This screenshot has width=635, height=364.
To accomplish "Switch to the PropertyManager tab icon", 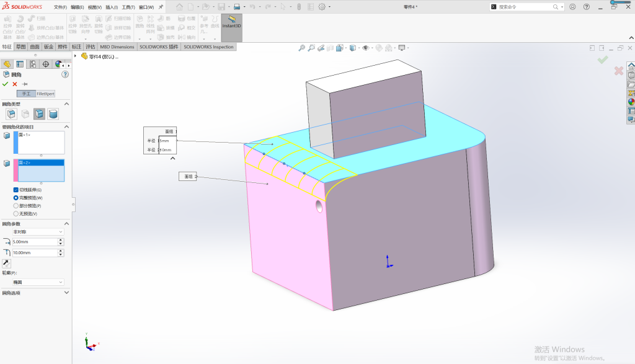I will pos(20,64).
